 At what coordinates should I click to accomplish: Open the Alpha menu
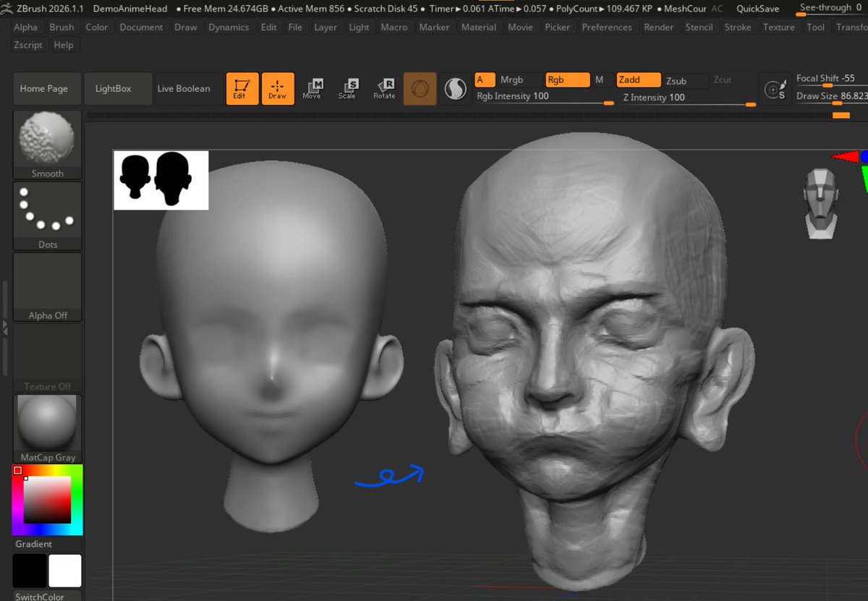point(26,27)
